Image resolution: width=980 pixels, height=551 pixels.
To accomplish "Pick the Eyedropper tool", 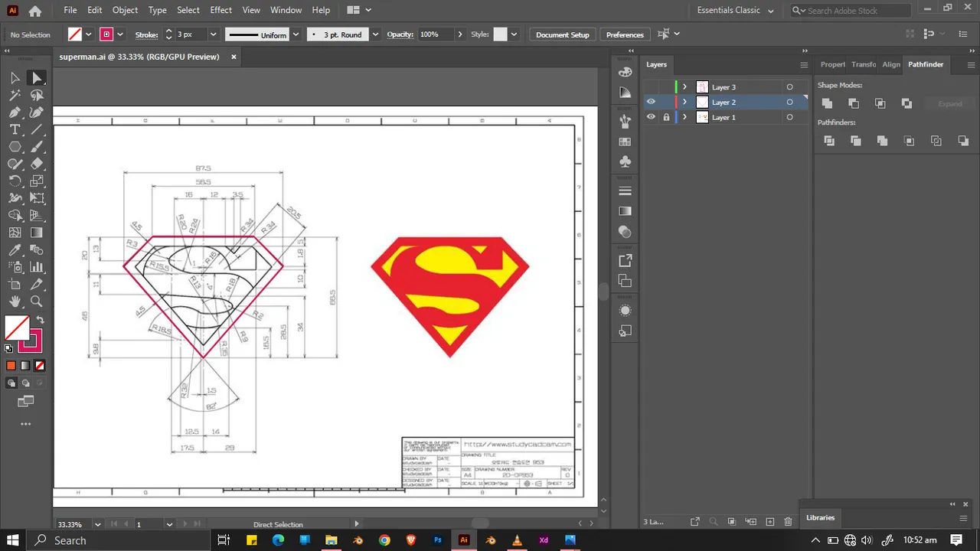I will coord(15,250).
